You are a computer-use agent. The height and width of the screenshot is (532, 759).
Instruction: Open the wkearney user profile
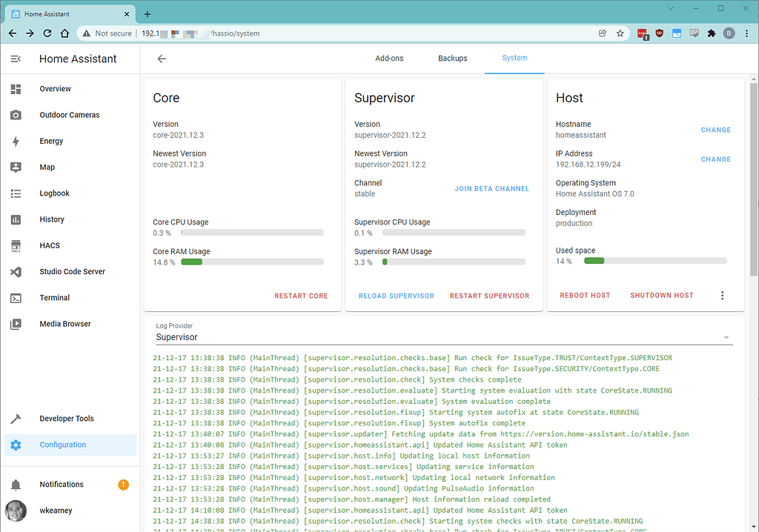(x=56, y=511)
